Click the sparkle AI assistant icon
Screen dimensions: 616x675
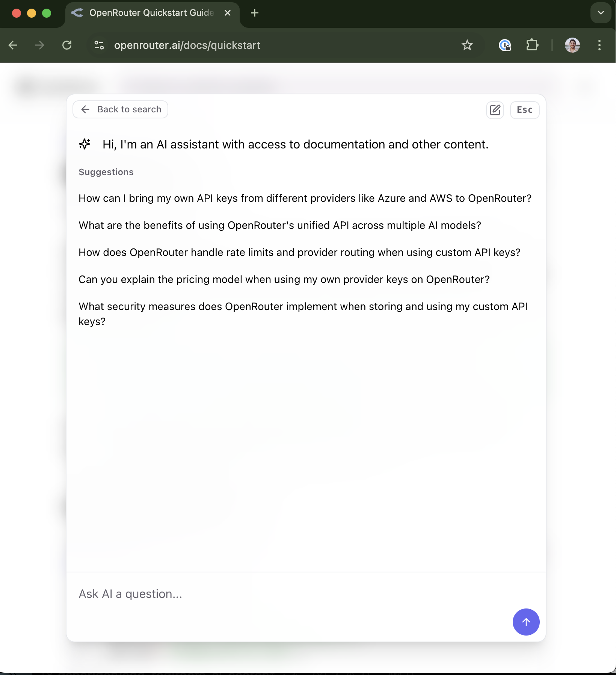coord(85,144)
